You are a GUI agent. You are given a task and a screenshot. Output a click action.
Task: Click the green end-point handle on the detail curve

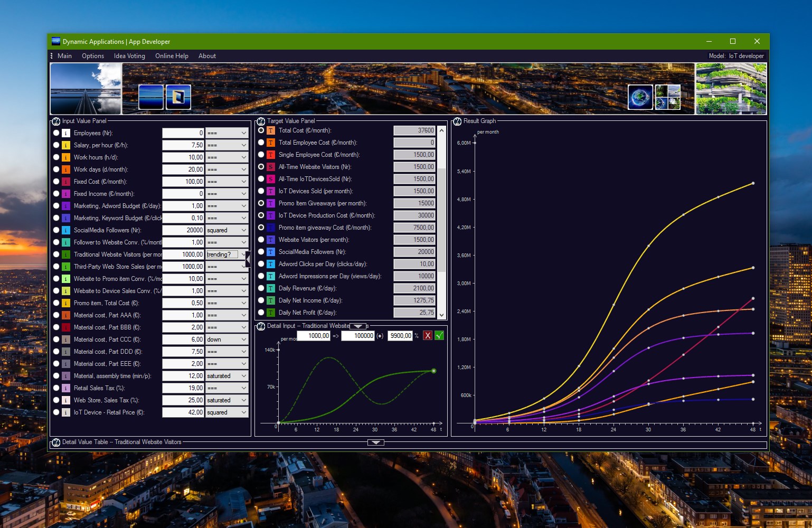[434, 371]
